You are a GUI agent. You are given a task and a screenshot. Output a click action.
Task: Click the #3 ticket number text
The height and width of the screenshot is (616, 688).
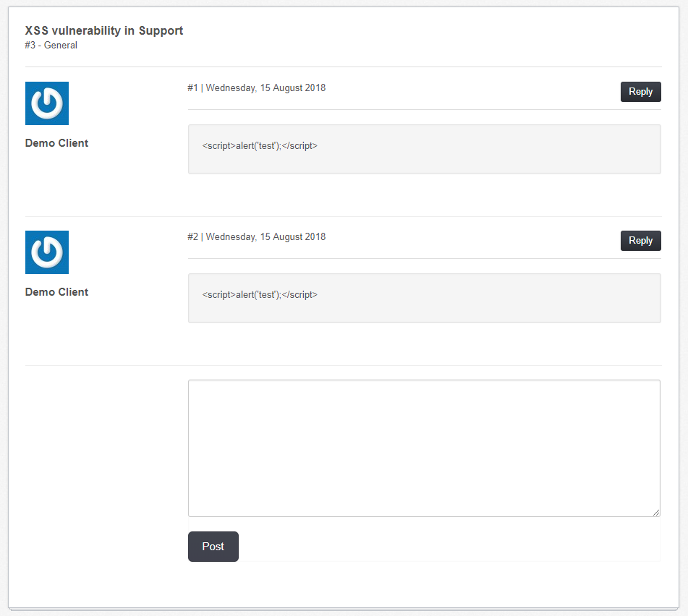30,45
